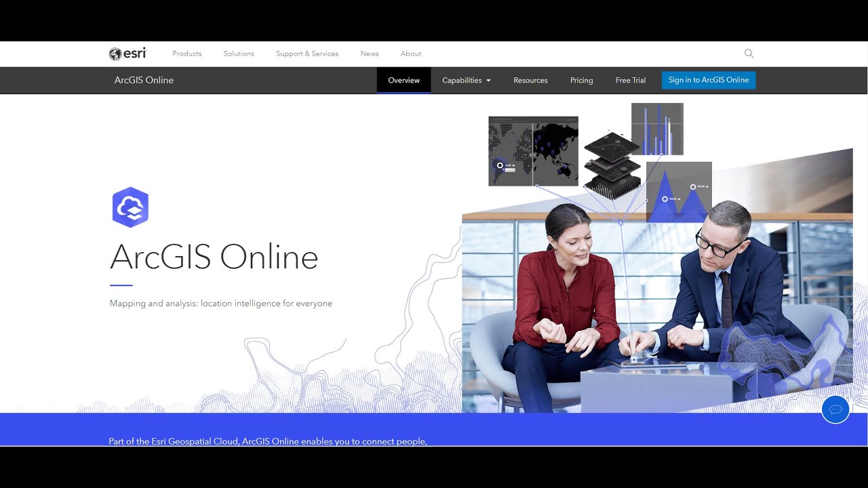This screenshot has height=488, width=868.
Task: Click the stacked map layers graphic
Action: (x=612, y=166)
